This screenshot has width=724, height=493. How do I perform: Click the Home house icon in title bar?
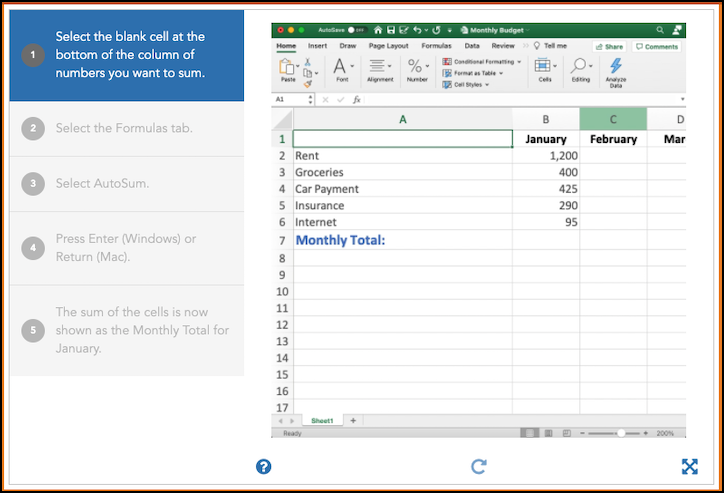tap(378, 30)
